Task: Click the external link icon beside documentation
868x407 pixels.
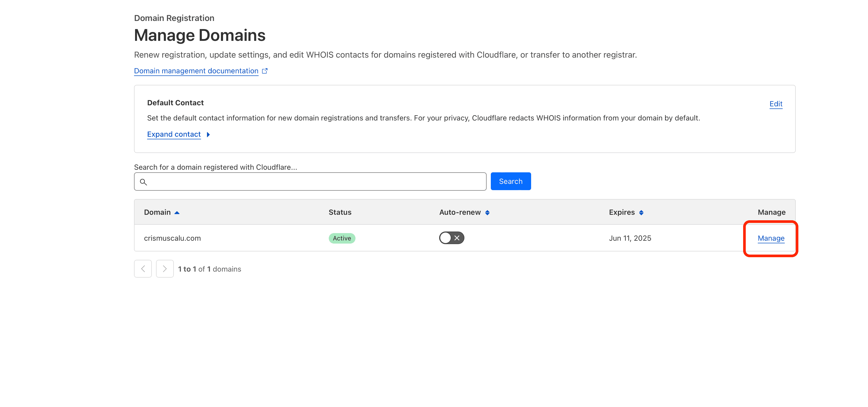Action: (265, 71)
